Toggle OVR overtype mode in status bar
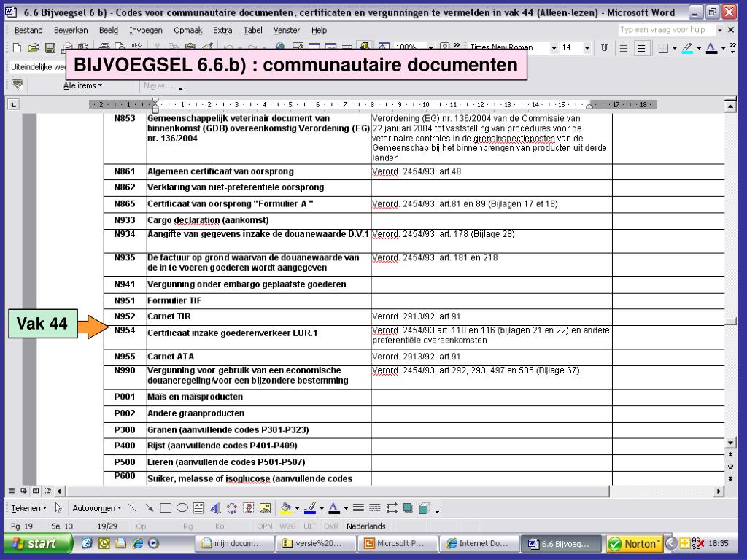This screenshot has height=560, width=747. (x=331, y=526)
